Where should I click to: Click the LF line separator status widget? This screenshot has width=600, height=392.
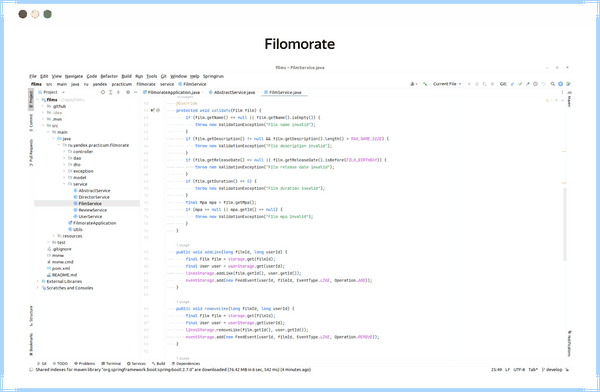pos(507,370)
